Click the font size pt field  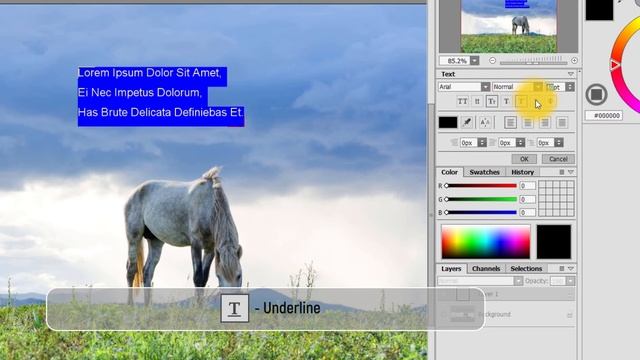coord(555,87)
